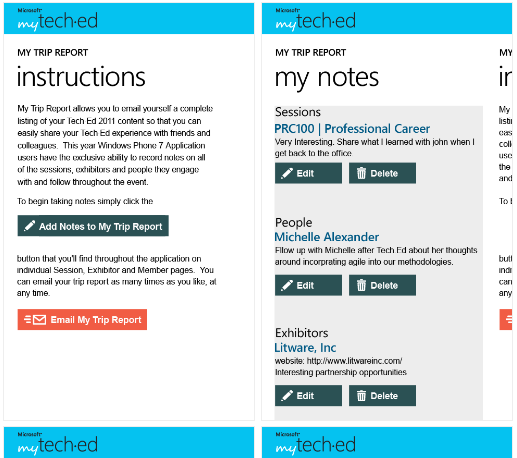
Task: Edit the Litware, Inc exhibitor note
Action: (308, 396)
